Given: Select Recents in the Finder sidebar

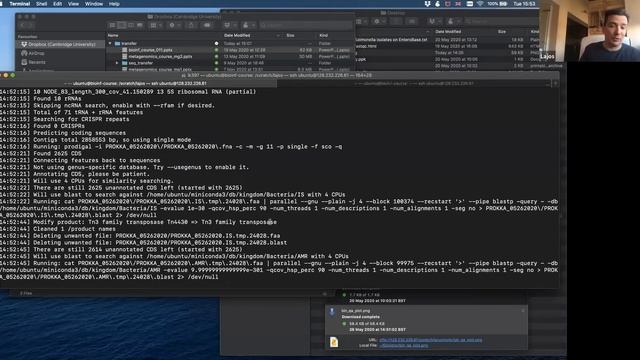Looking at the screenshot, I should tap(37, 62).
